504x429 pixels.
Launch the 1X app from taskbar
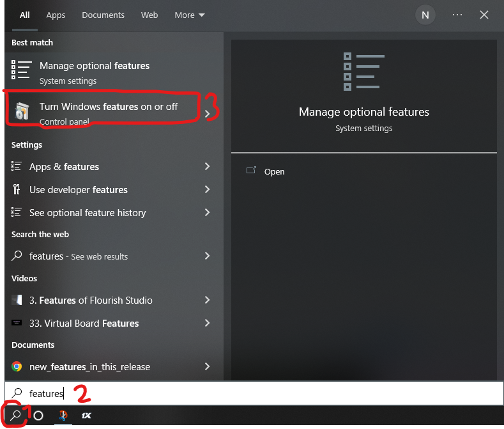pyautogui.click(x=86, y=416)
